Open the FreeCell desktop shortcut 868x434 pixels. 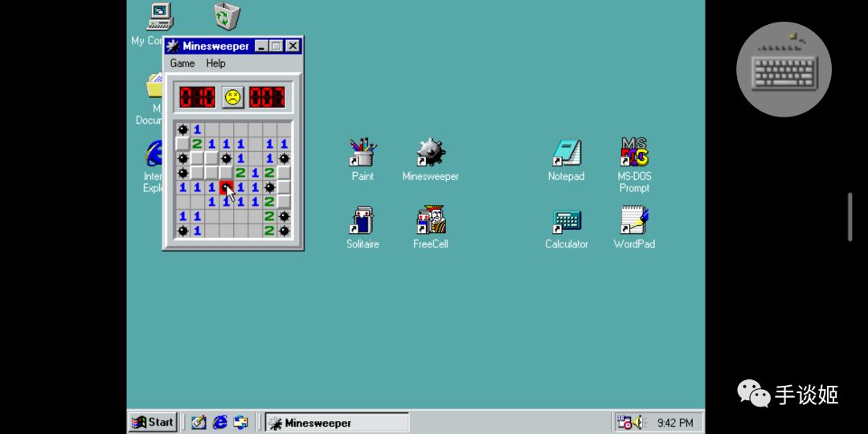(431, 227)
